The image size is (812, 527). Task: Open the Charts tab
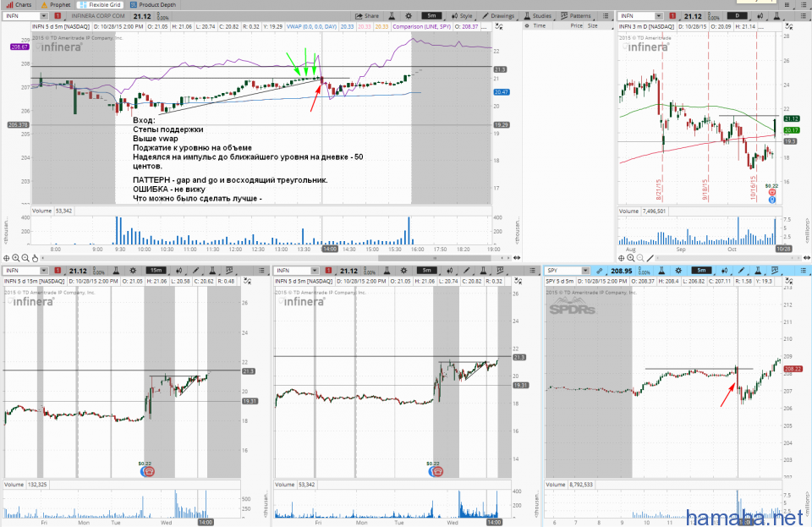(19, 4)
